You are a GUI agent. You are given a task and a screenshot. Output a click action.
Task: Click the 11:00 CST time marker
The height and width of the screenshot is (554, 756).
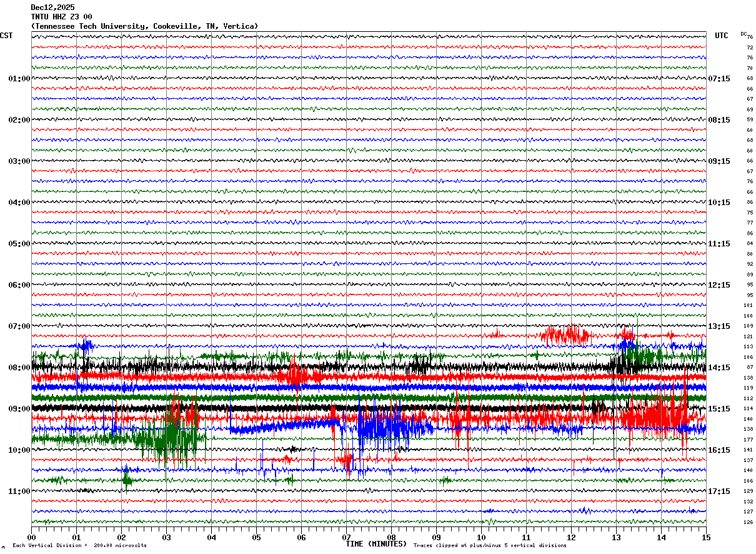(x=19, y=491)
